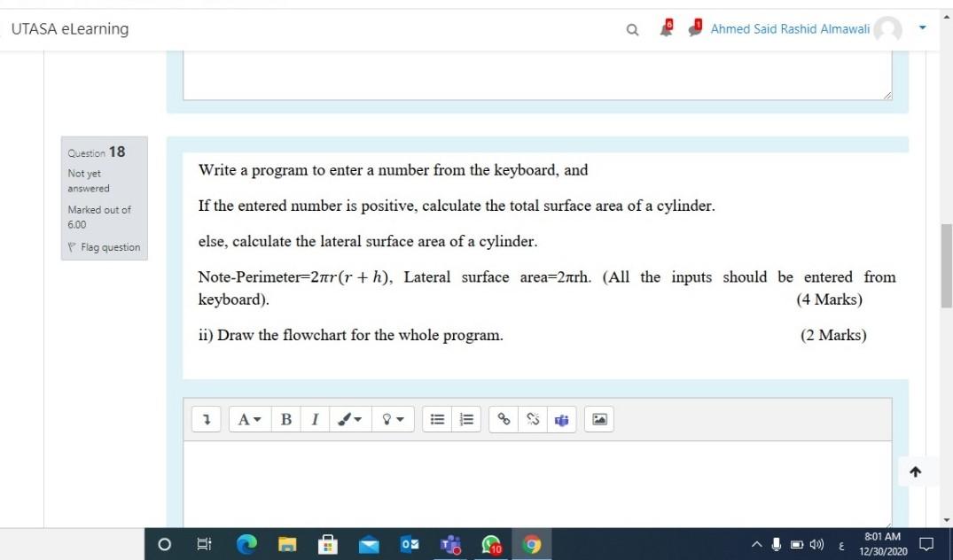Toggle bold formatting in the answer editor
Viewport: 953px width, 560px height.
[x=285, y=419]
